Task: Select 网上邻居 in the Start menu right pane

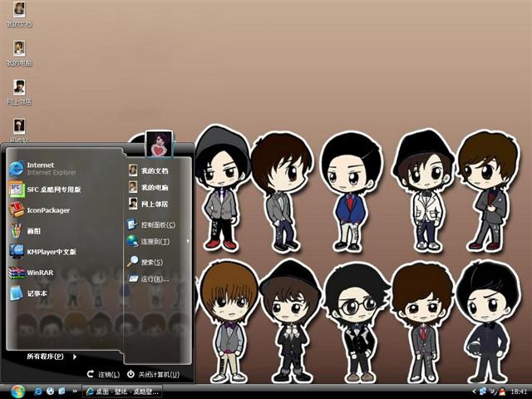Action: [148, 204]
